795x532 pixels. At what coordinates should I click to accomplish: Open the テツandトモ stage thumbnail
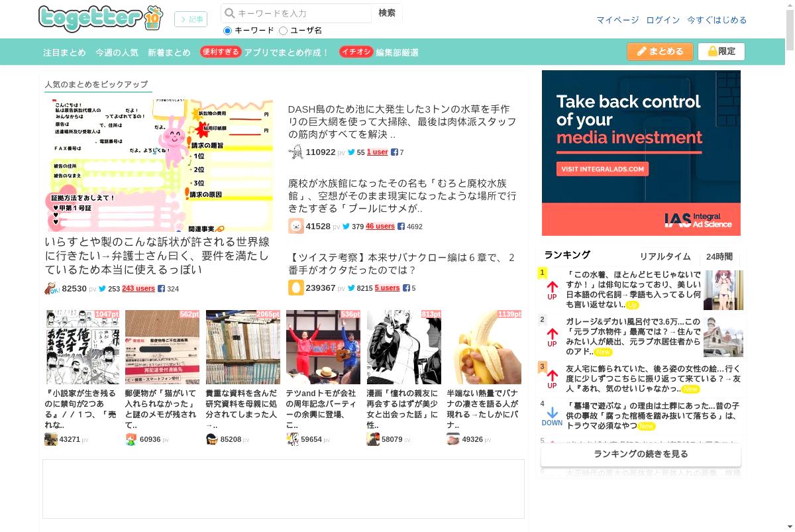click(323, 347)
